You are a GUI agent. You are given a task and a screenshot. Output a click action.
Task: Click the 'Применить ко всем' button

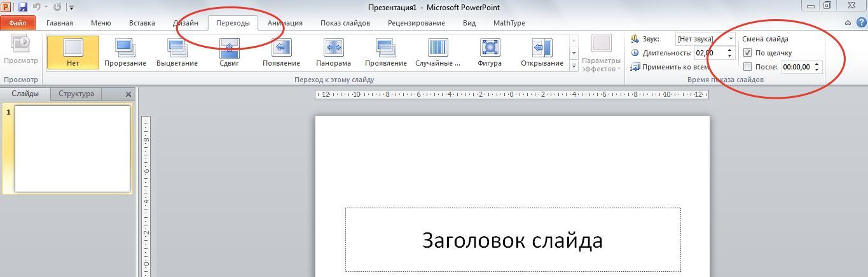pyautogui.click(x=670, y=67)
